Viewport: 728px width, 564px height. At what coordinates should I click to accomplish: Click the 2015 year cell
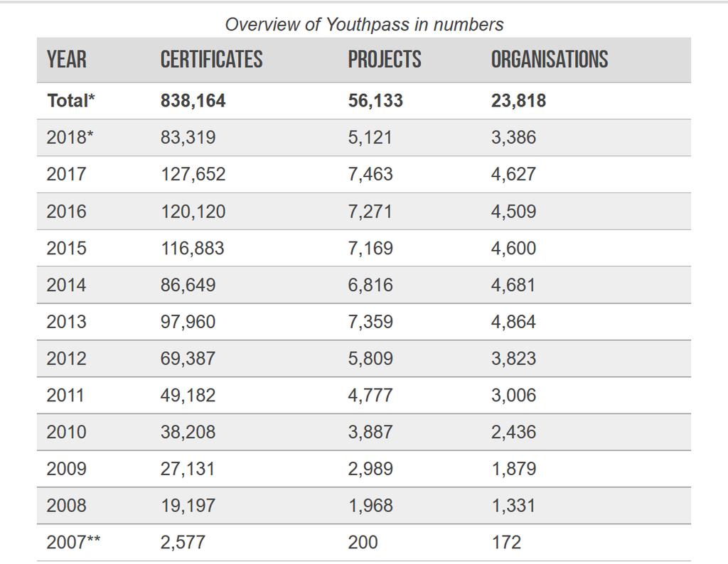coord(66,248)
